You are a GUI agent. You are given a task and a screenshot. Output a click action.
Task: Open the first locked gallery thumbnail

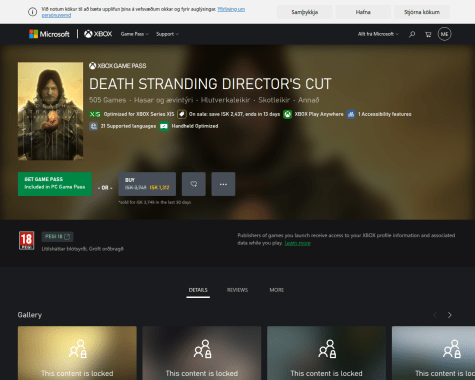click(77, 353)
